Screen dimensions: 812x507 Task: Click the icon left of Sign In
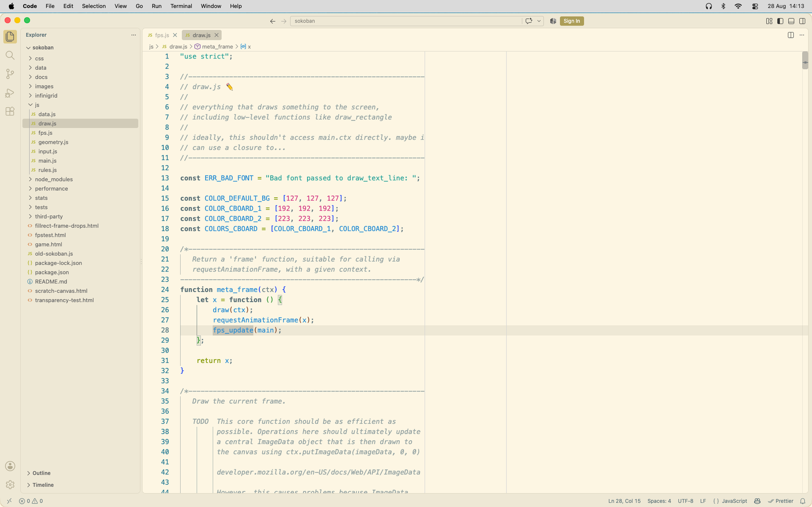[553, 21]
